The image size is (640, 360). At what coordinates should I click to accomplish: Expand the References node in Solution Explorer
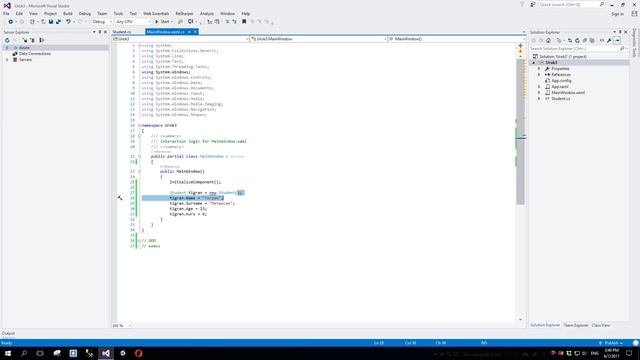point(539,75)
